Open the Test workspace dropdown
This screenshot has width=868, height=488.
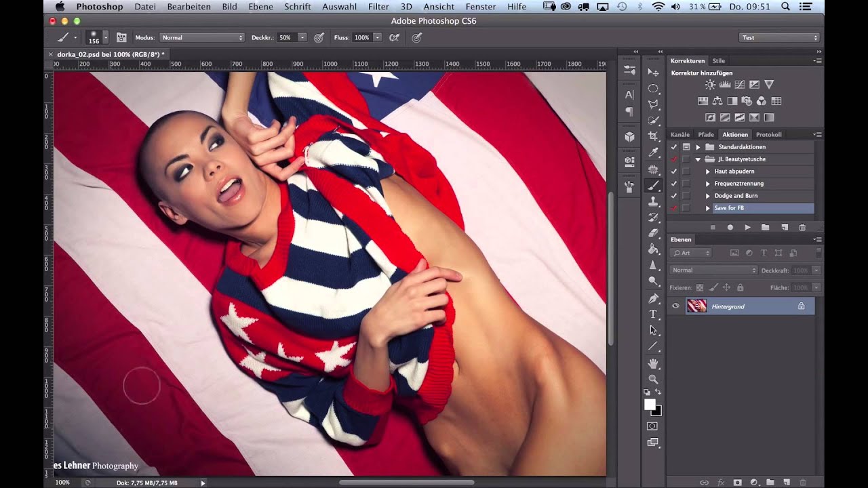pyautogui.click(x=779, y=38)
